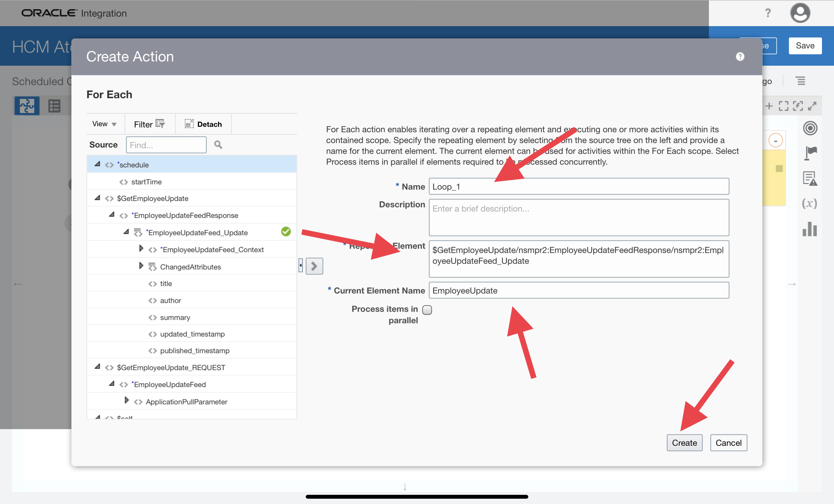
Task: Click inside the Description text field
Action: pos(578,218)
